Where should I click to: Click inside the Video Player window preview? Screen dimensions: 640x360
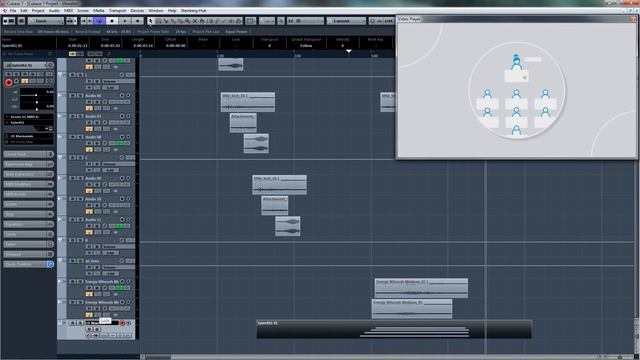517,90
